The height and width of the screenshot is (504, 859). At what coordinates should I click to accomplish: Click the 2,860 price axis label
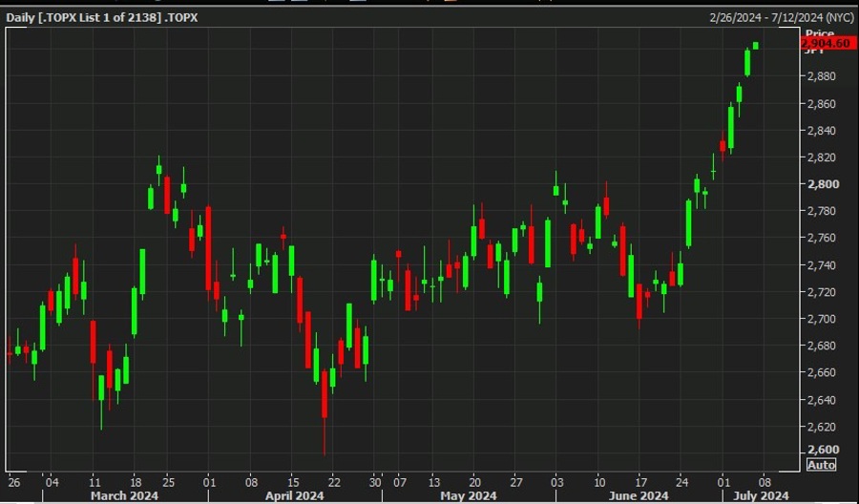pyautogui.click(x=822, y=103)
